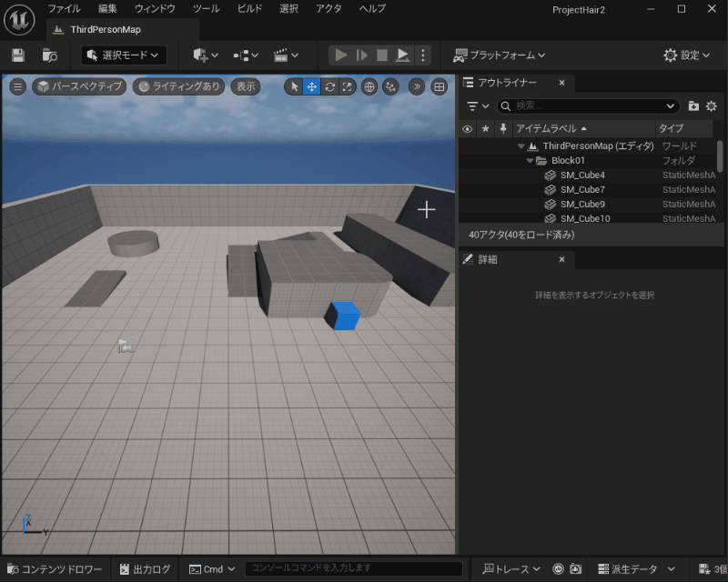
Task: Click the Save current level icon
Action: [18, 55]
